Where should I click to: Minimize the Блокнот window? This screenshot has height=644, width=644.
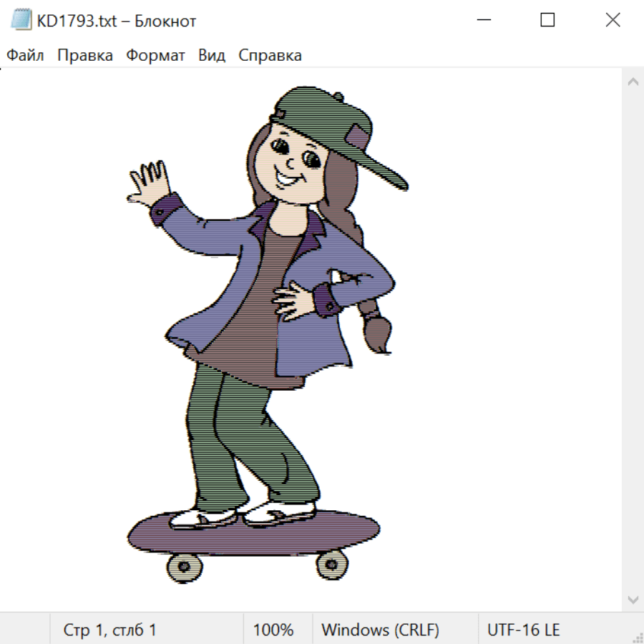[x=482, y=21]
